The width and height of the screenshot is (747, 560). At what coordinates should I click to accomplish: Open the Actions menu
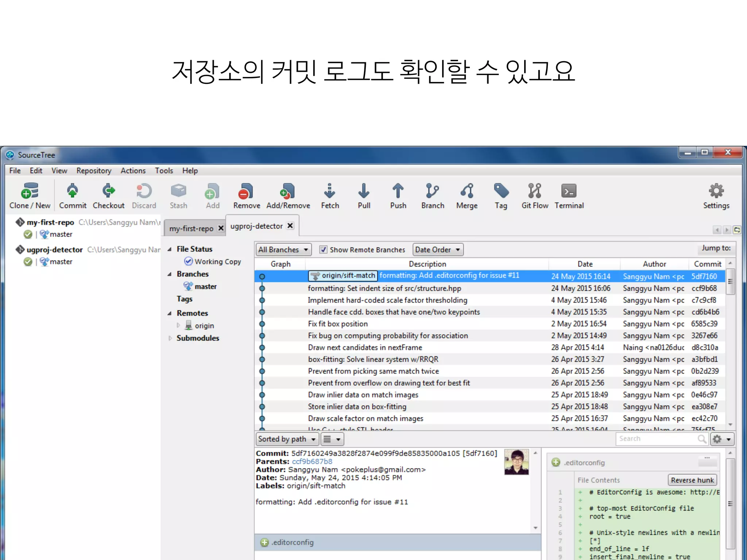133,171
